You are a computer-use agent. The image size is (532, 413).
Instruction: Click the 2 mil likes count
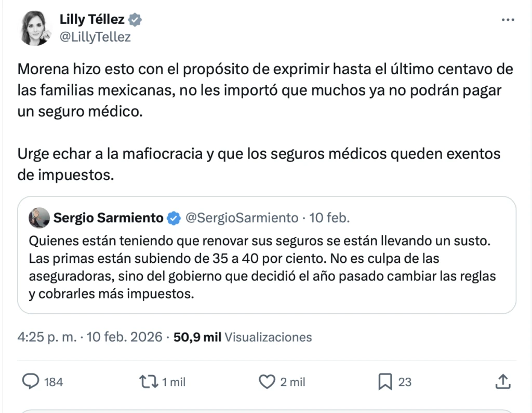click(x=292, y=382)
